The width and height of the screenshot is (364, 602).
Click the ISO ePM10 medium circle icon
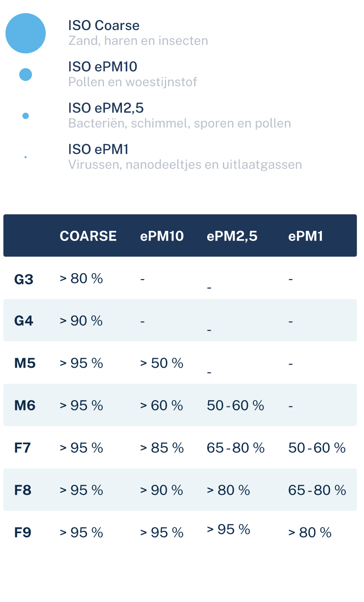coord(26,74)
